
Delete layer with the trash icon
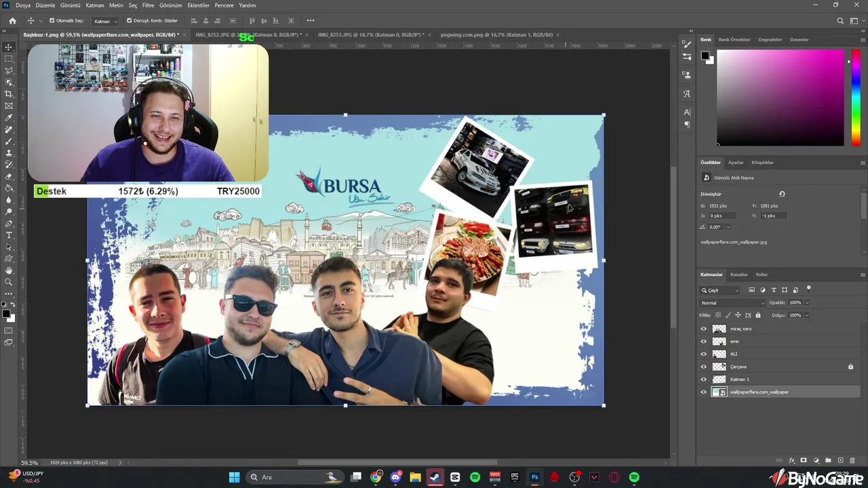(x=852, y=460)
